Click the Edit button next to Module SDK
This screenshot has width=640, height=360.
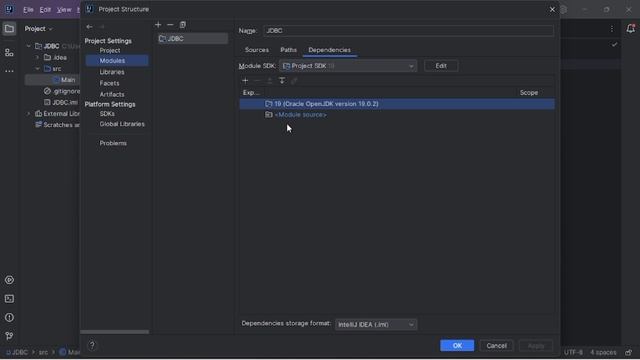441,66
